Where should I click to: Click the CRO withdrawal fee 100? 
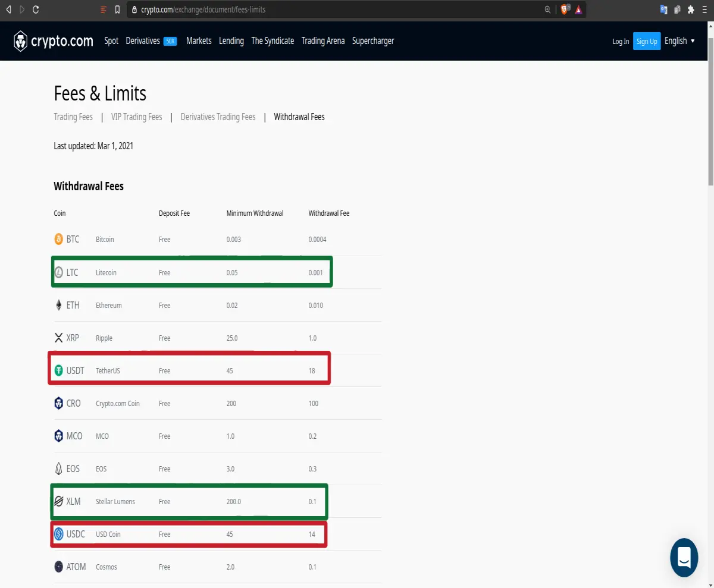pos(313,403)
